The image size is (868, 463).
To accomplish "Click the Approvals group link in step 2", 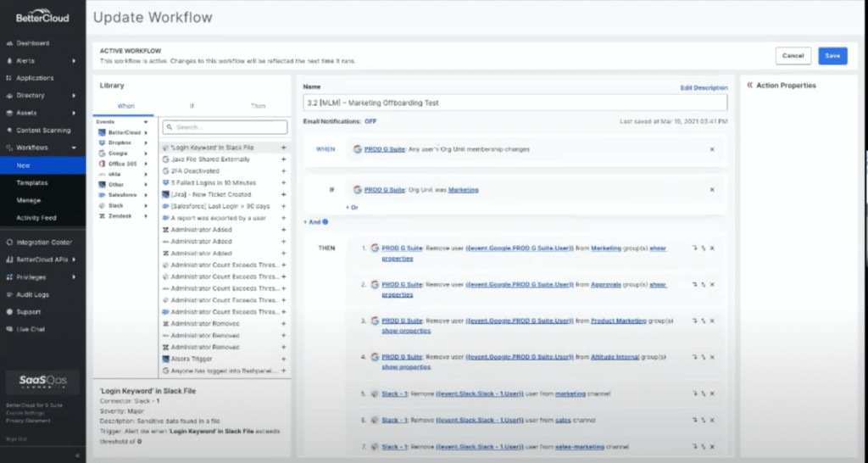I will 605,285.
